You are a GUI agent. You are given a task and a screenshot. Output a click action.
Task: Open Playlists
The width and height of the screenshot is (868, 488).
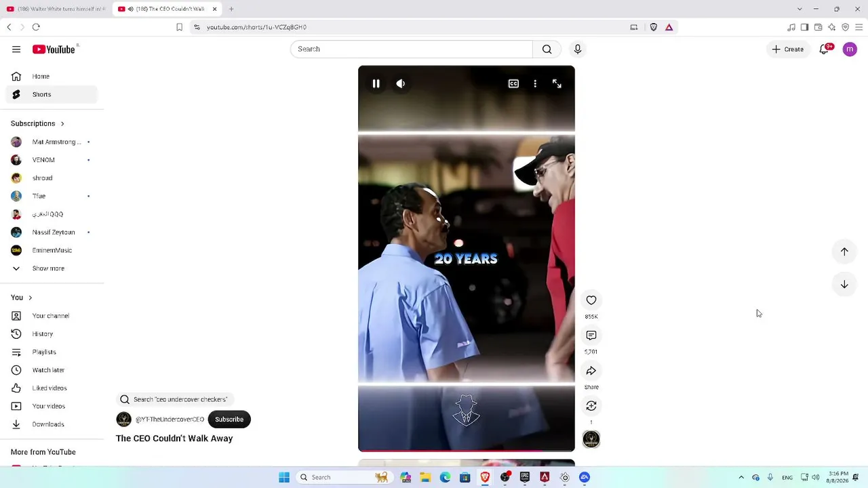pos(52,352)
